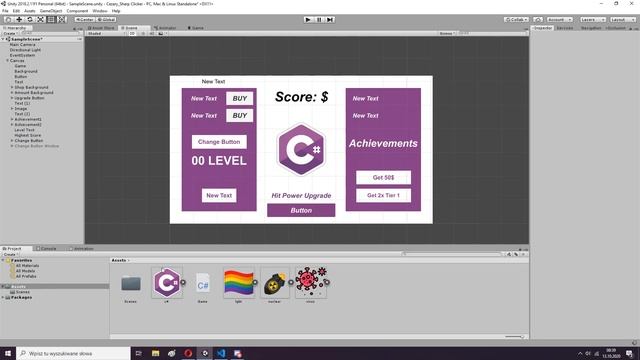Open the GameObject menu
Viewport: 640px width, 360px height.
point(51,11)
